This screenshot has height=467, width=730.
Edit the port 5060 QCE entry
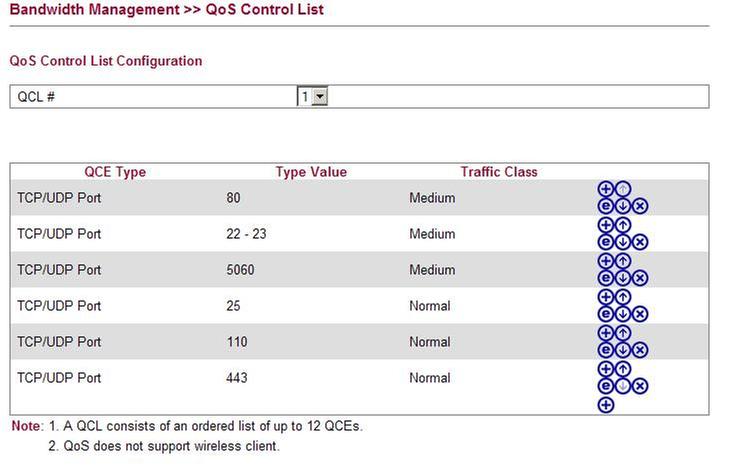[605, 278]
